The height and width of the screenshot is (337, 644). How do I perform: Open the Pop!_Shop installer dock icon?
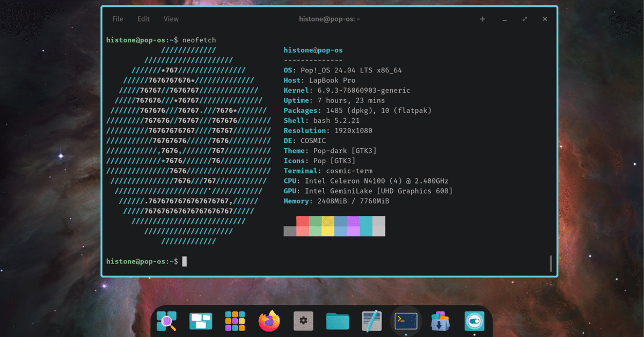[x=440, y=320]
